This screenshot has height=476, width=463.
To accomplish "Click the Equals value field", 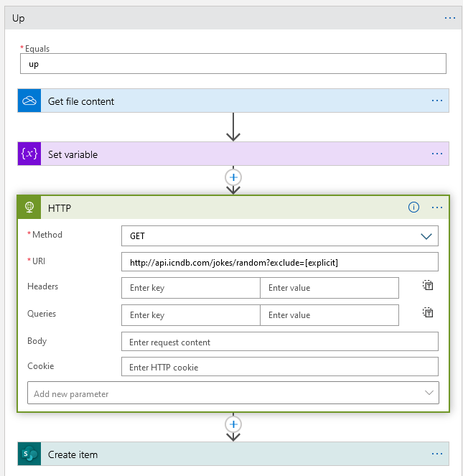I will tap(233, 64).
